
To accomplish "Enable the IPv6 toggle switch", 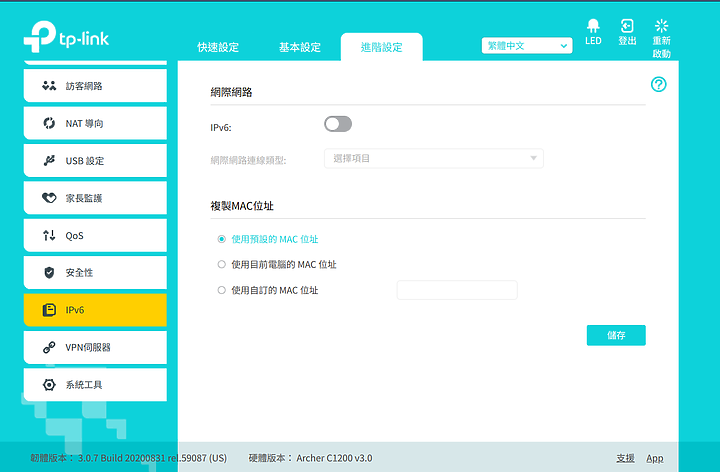I will (x=338, y=124).
